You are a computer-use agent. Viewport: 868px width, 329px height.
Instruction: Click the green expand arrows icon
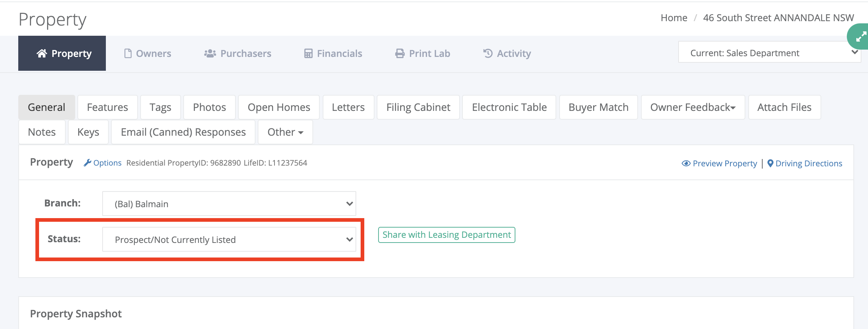pos(861,37)
